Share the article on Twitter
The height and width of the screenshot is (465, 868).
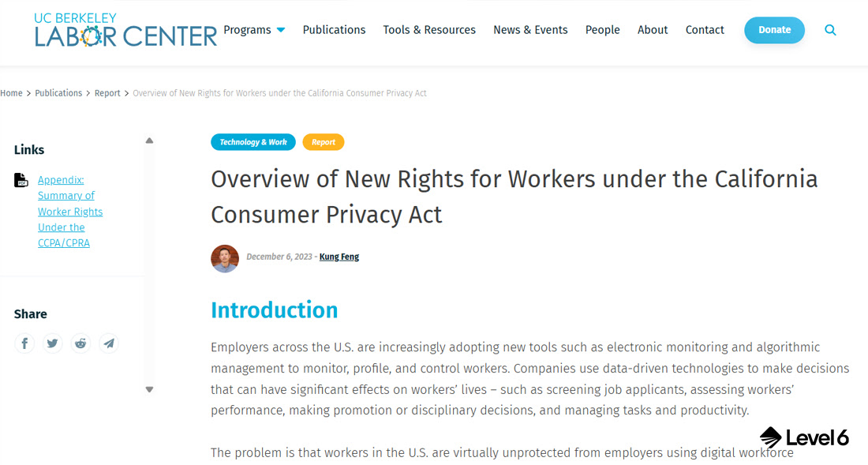pyautogui.click(x=52, y=343)
